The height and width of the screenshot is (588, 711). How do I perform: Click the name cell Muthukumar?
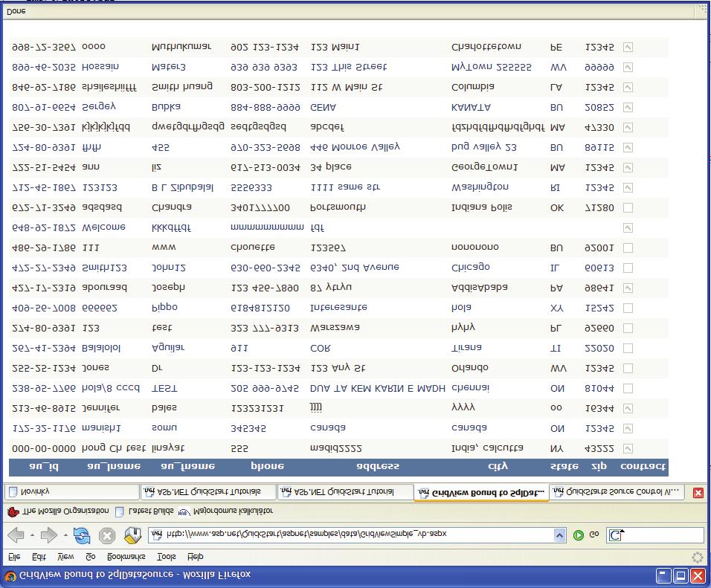pyautogui.click(x=181, y=47)
